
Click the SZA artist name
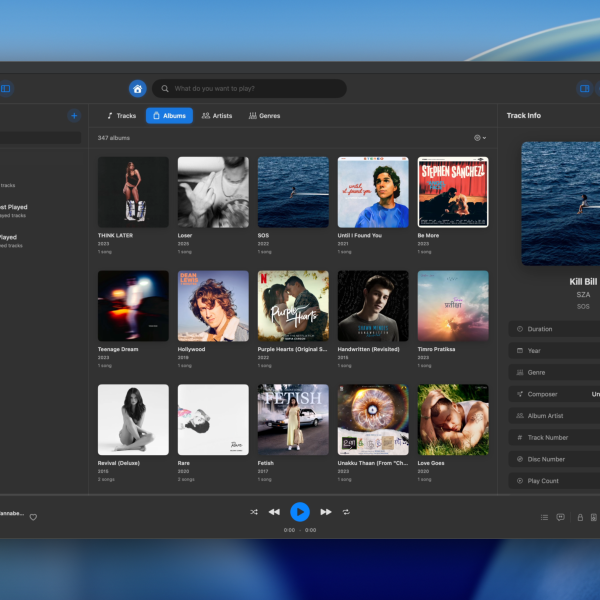(x=583, y=295)
